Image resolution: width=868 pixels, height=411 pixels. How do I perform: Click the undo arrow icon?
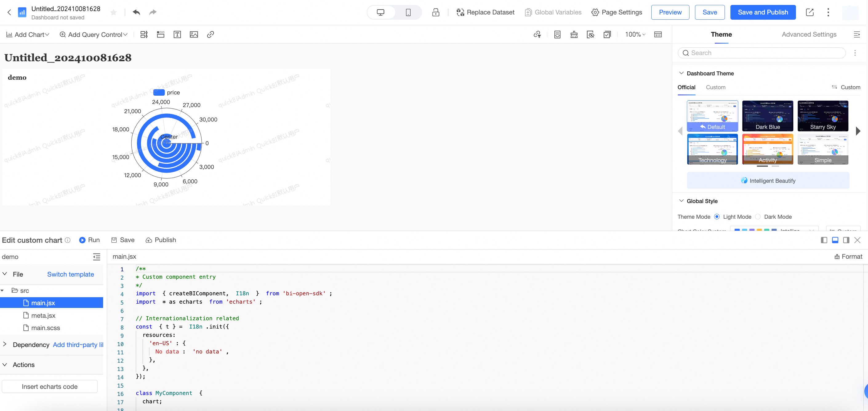click(x=136, y=12)
